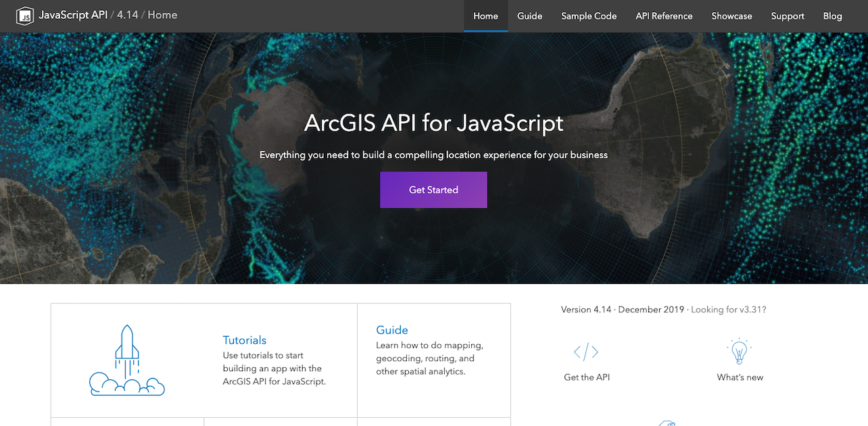Click the code brackets Get the API icon
Viewport: 868px width, 426px height.
point(586,352)
